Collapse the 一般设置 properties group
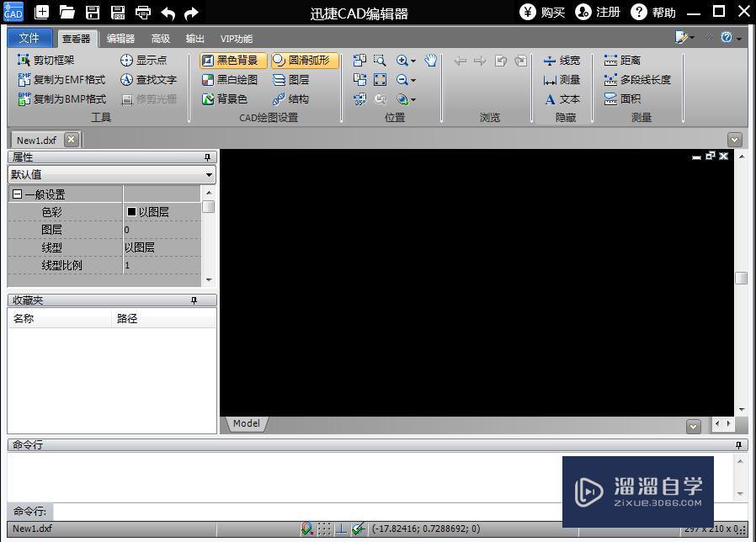Viewport: 756px width, 542px height. click(17, 194)
